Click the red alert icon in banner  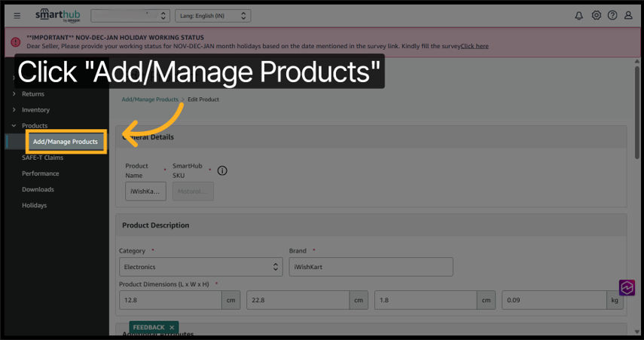tap(16, 41)
